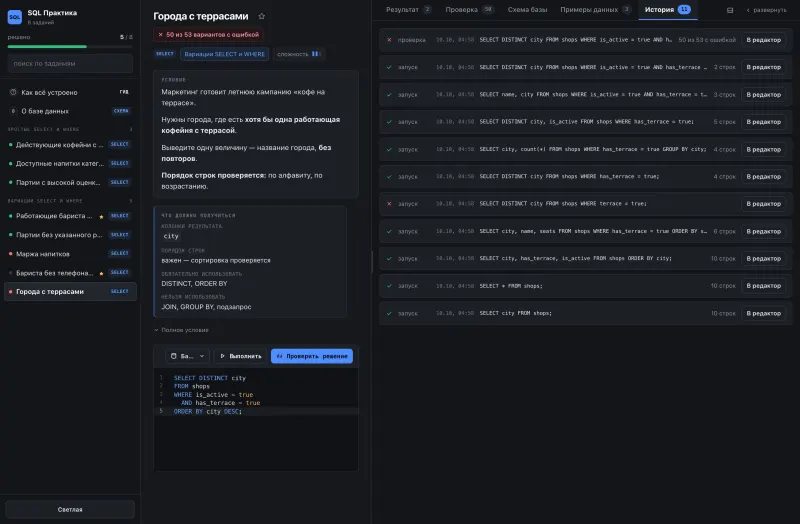
Task: Select the История tab
Action: pos(667,10)
